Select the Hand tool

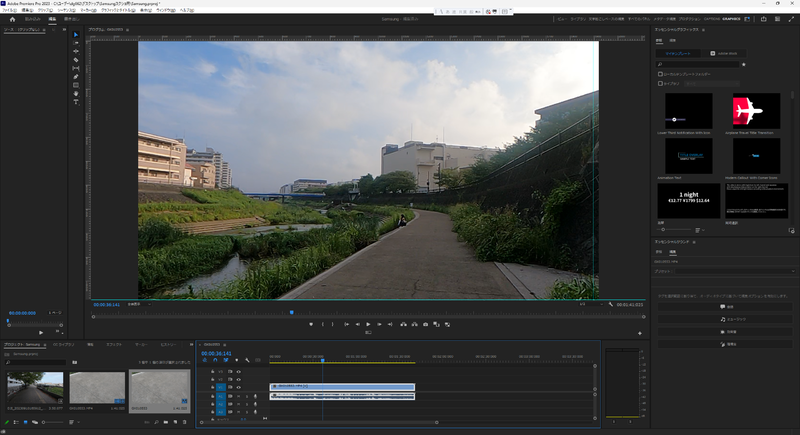point(76,93)
